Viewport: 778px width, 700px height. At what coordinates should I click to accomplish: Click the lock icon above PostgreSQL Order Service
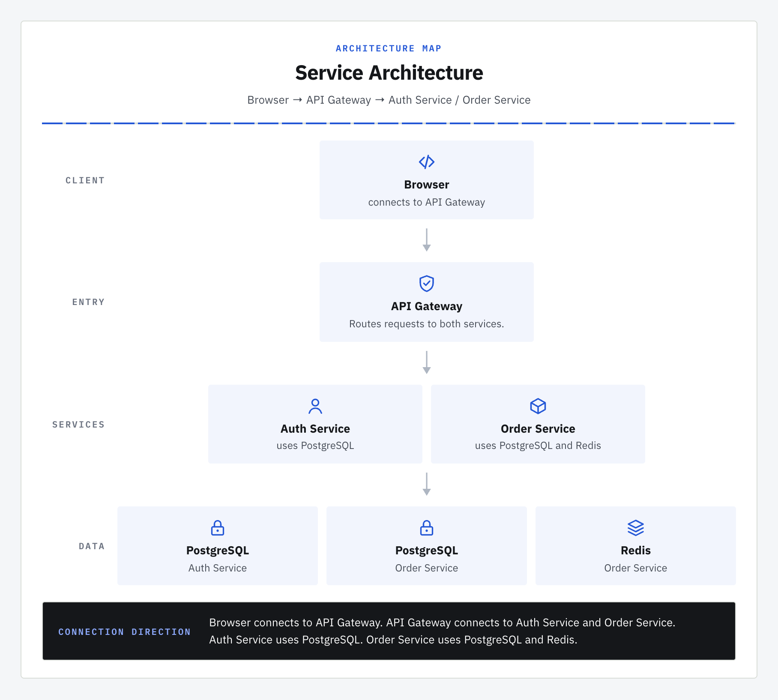pyautogui.click(x=427, y=528)
